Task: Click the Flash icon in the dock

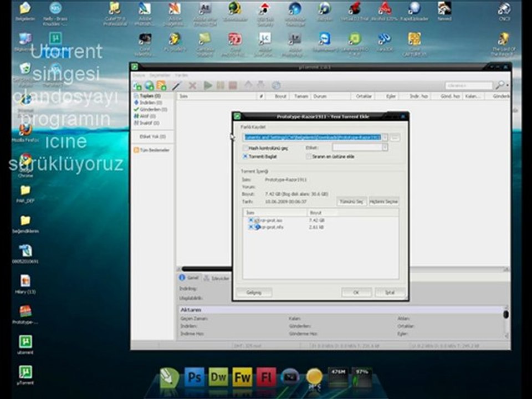Action: [x=267, y=377]
